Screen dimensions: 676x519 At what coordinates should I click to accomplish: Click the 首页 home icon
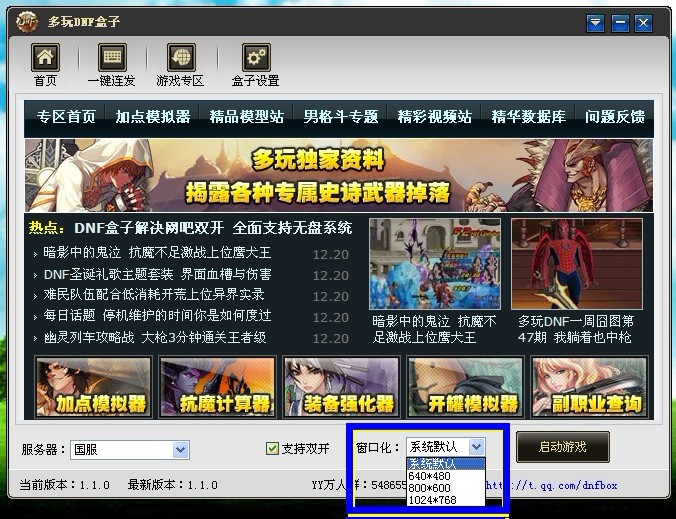point(45,58)
